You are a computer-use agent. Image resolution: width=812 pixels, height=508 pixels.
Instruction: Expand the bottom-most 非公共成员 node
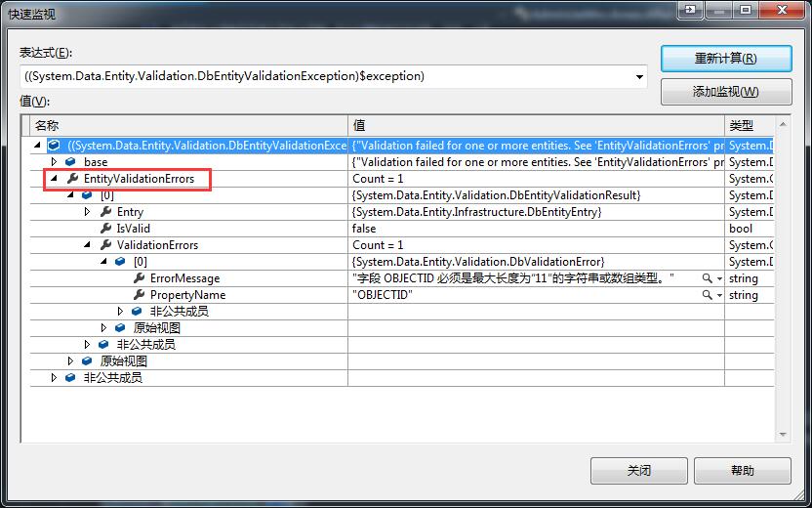click(54, 377)
